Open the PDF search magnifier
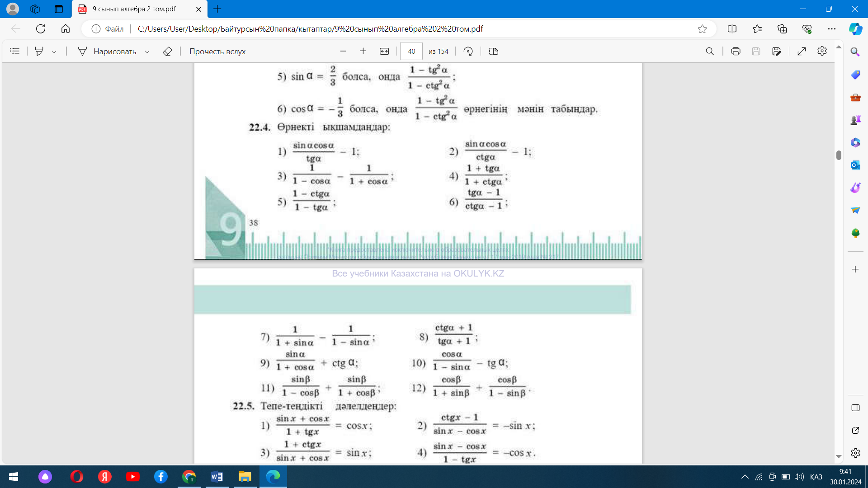 (710, 52)
